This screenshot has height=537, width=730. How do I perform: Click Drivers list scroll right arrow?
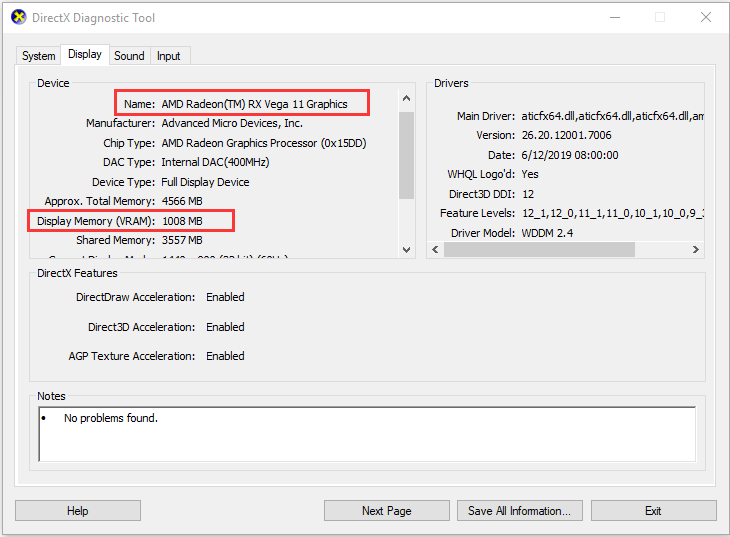(x=696, y=250)
